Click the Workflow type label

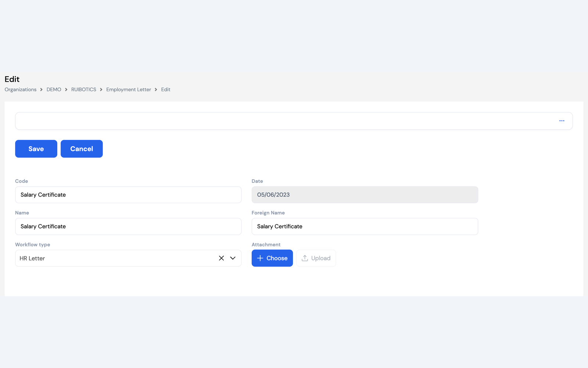point(32,244)
